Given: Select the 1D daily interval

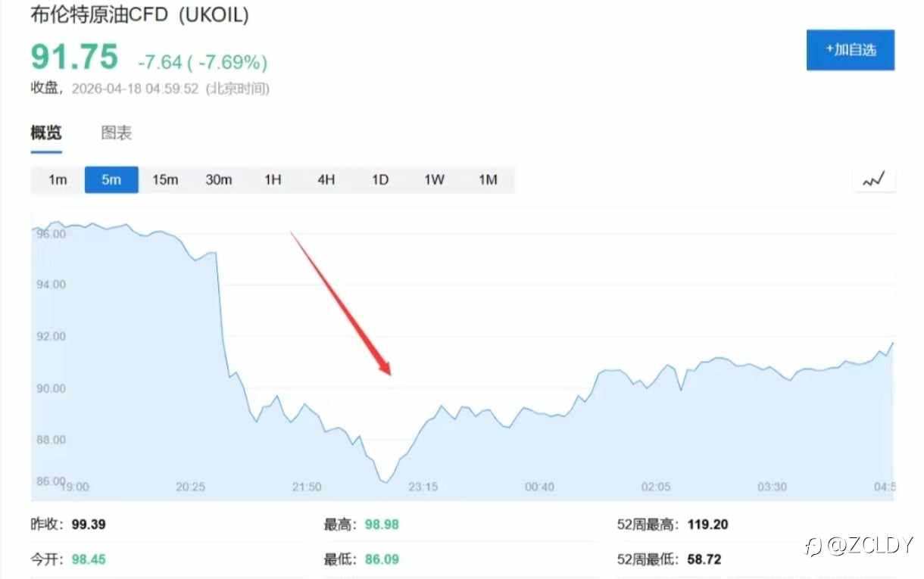Looking at the screenshot, I should [380, 180].
